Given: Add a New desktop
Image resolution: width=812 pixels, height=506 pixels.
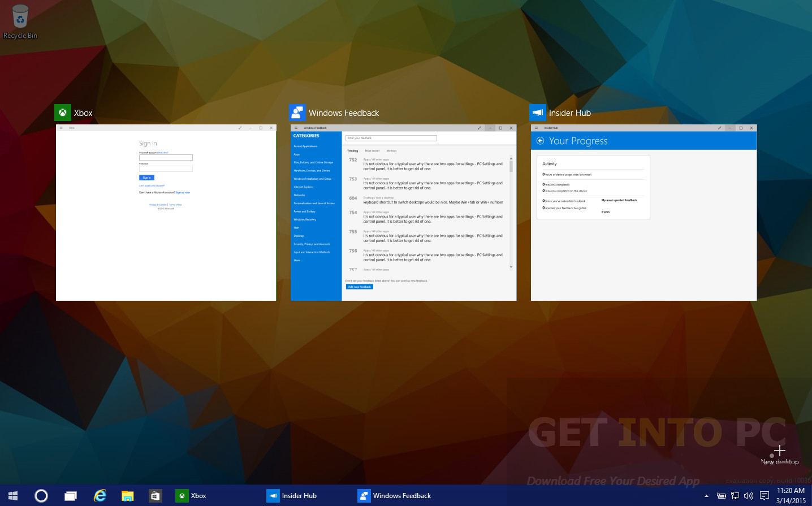Looking at the screenshot, I should click(780, 455).
